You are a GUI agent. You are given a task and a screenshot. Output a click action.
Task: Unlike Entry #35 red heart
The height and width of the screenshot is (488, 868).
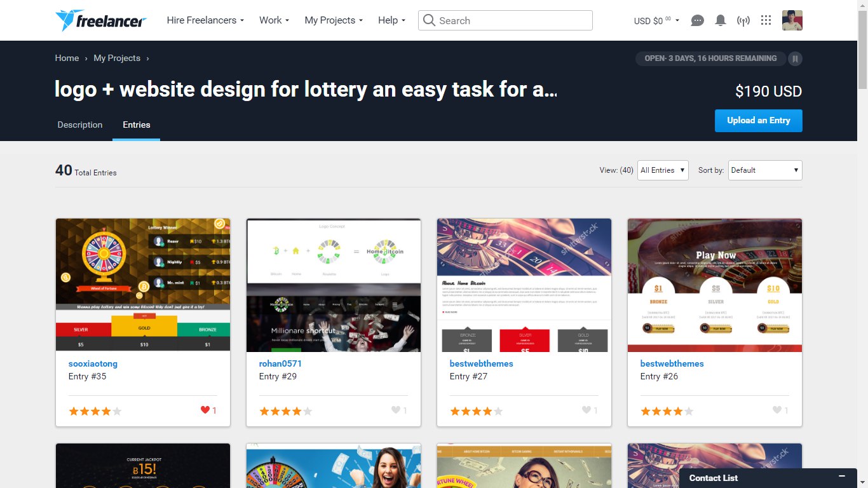[x=205, y=410]
